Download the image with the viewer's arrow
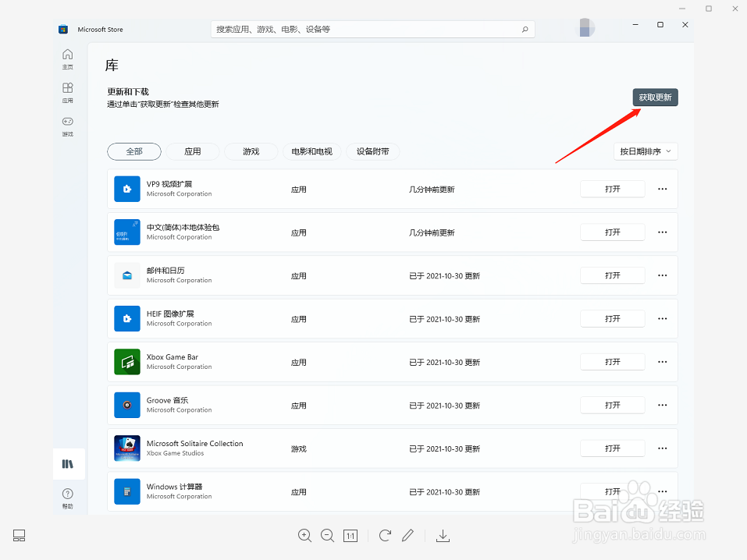 pyautogui.click(x=443, y=536)
